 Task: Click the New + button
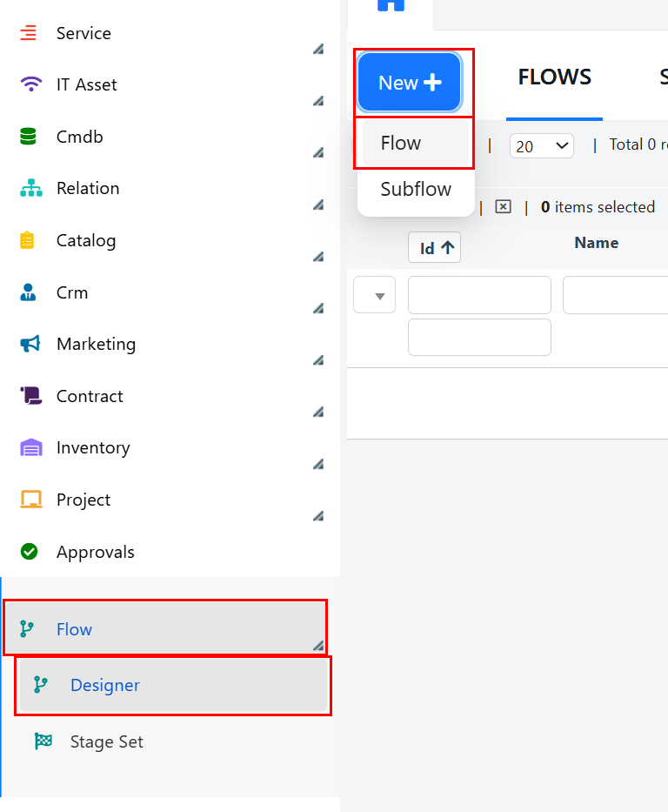tap(410, 83)
